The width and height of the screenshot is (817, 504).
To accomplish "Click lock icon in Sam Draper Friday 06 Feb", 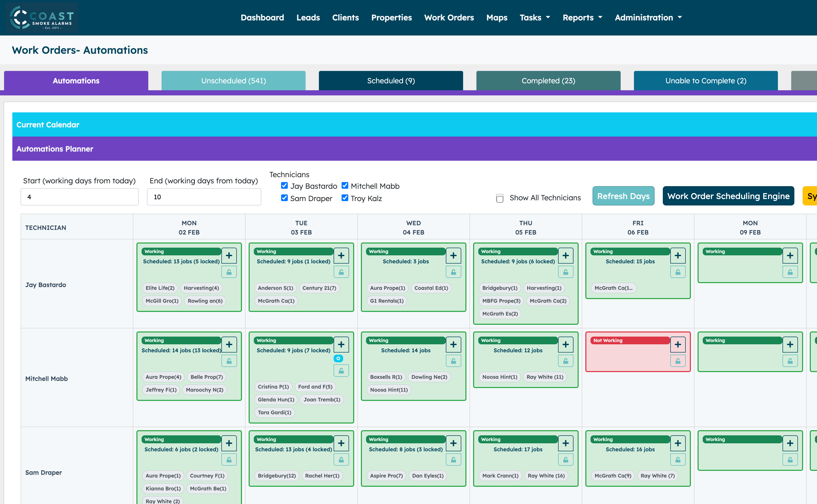I will point(677,460).
